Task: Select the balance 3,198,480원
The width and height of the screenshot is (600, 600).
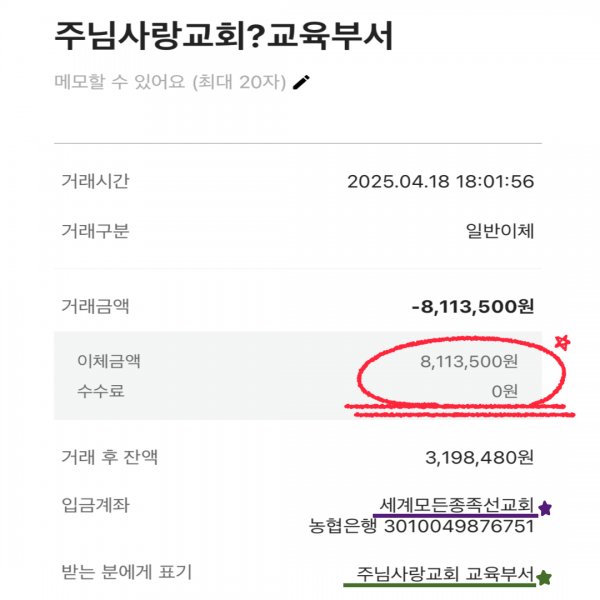Action: [x=480, y=459]
